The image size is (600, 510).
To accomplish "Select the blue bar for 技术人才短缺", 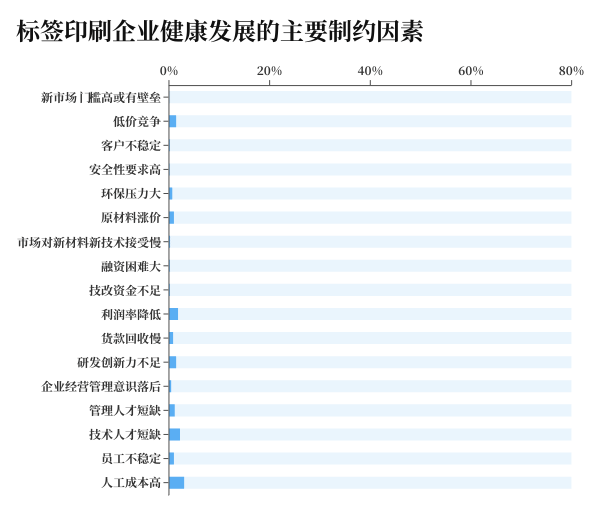I will 174,435.
